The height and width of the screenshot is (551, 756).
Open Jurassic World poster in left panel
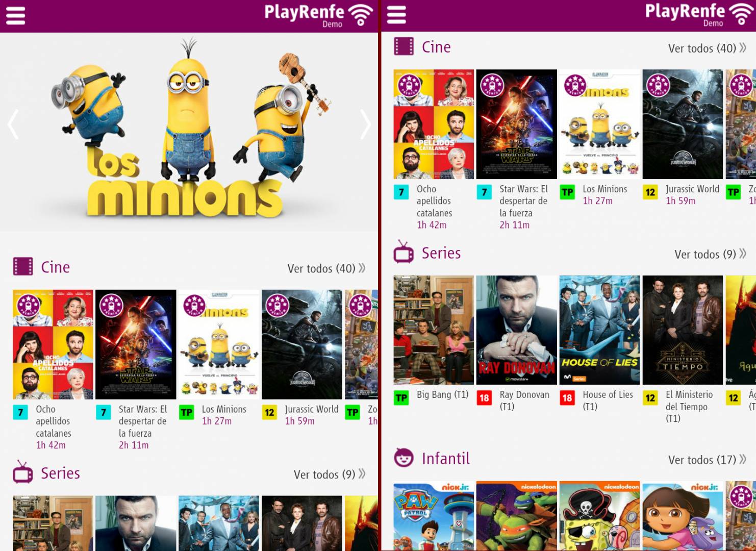click(x=302, y=344)
